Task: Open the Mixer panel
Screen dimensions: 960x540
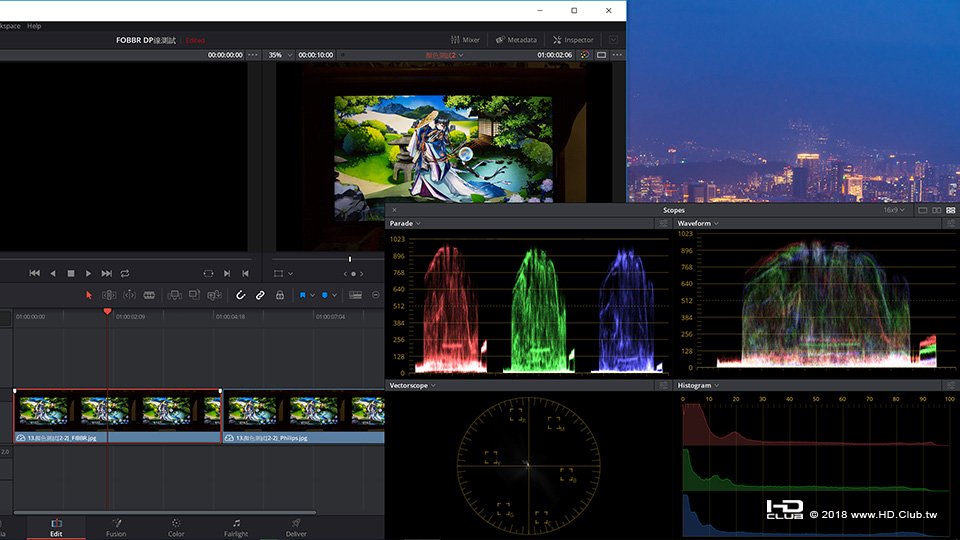Action: (464, 40)
